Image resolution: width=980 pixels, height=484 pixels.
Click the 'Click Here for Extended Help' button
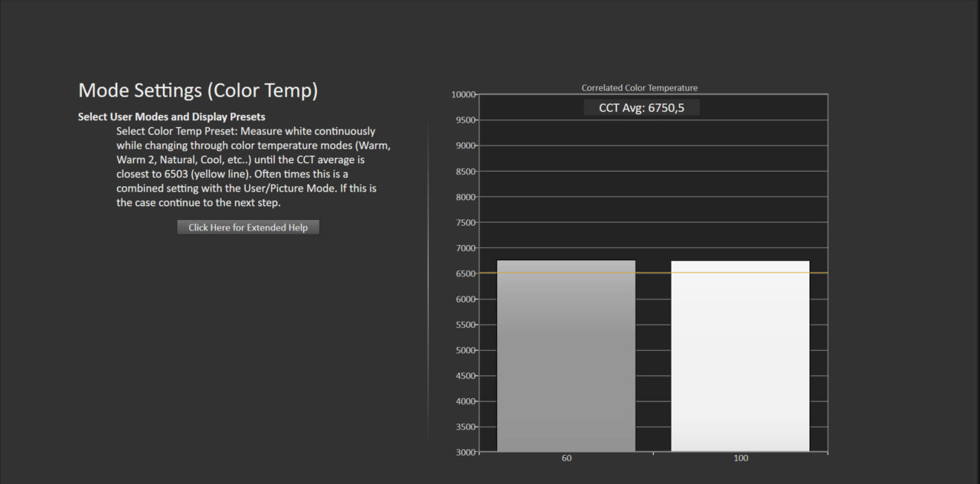(x=248, y=227)
